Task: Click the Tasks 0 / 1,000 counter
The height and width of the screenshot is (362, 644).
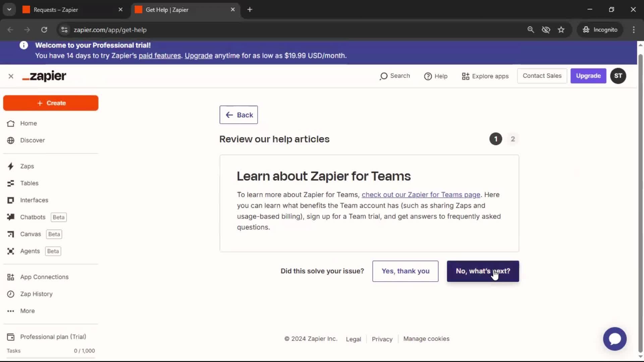Action: pos(84,351)
